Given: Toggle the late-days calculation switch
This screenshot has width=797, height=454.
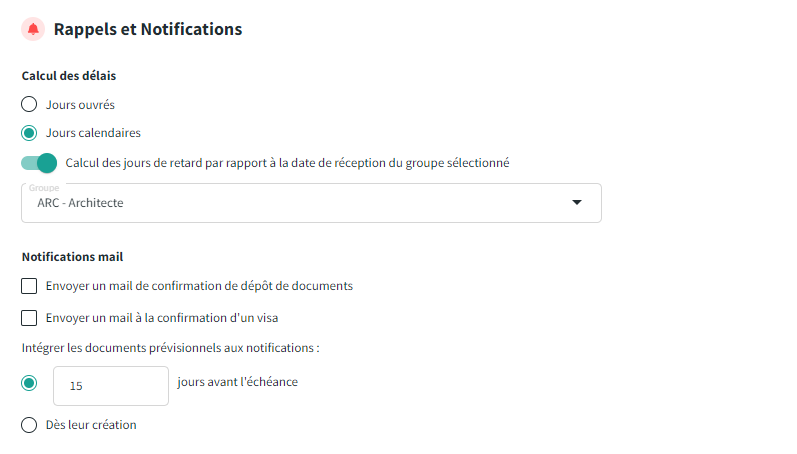Looking at the screenshot, I should tap(39, 163).
